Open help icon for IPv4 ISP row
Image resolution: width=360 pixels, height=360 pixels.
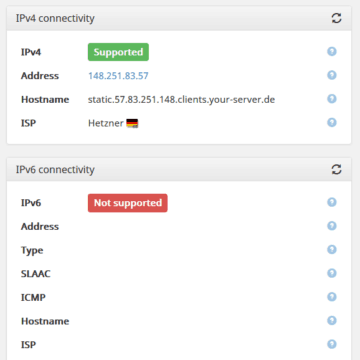tap(332, 122)
